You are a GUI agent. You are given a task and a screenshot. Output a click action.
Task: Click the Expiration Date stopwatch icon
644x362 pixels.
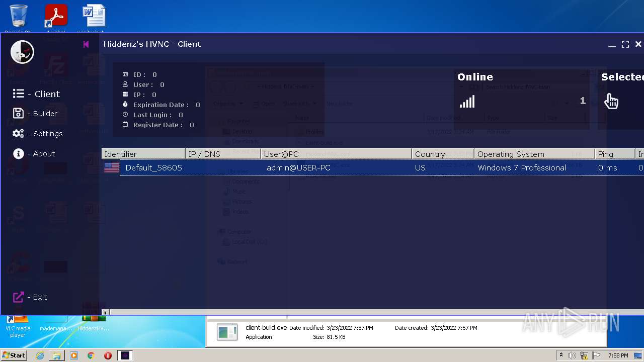[x=125, y=105]
